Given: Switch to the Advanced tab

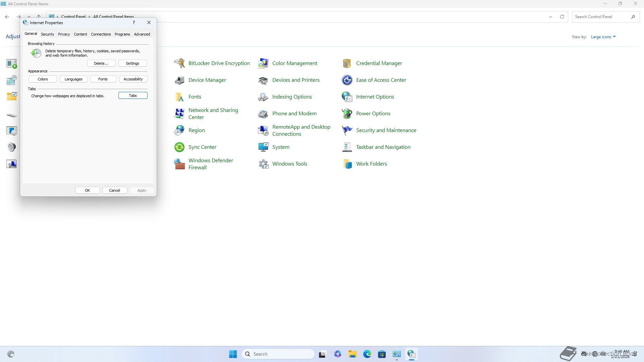Looking at the screenshot, I should click(x=142, y=34).
